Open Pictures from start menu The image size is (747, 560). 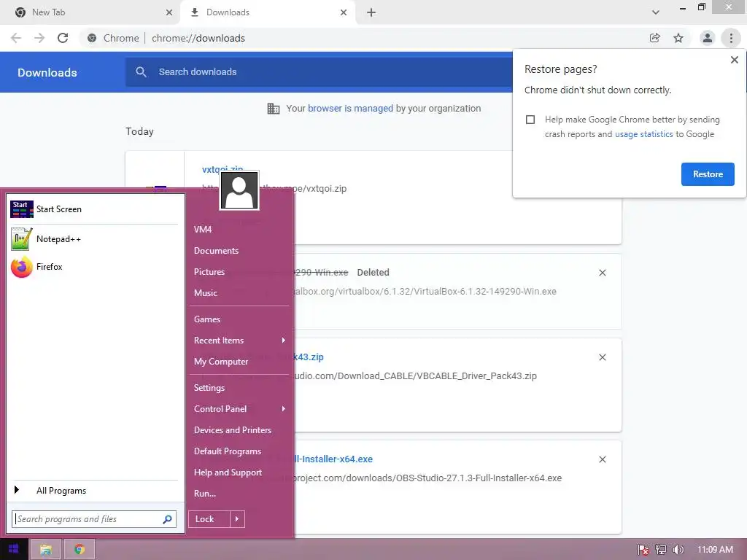point(209,272)
